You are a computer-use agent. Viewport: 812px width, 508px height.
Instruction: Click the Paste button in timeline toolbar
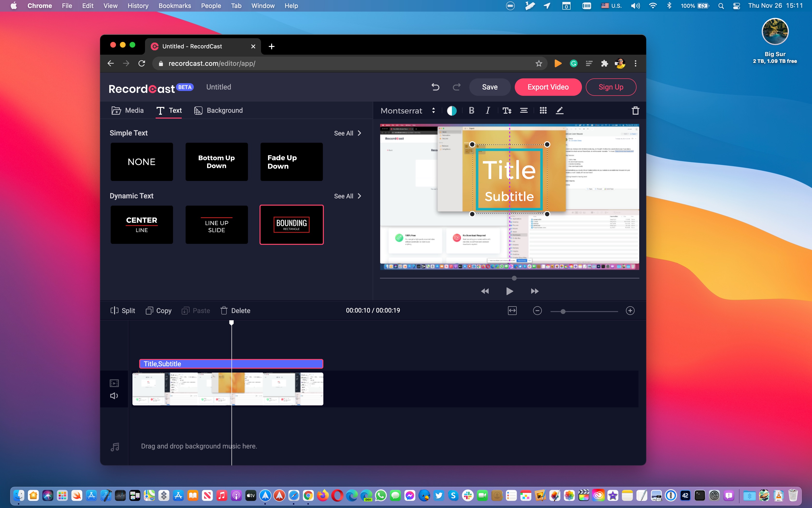click(196, 311)
